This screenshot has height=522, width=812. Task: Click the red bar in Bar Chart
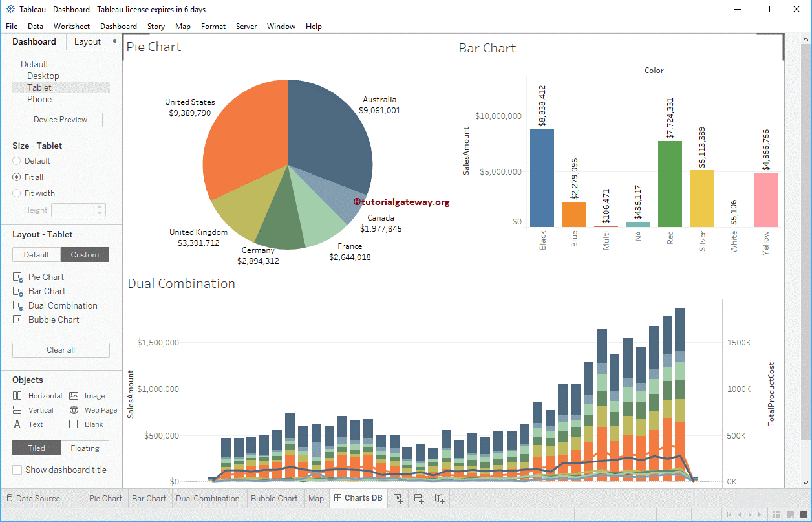point(670,184)
